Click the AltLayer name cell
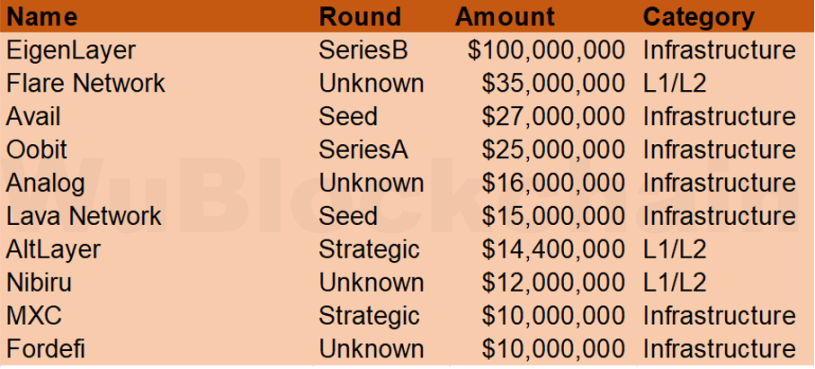This screenshot has width=815, height=369. [x=53, y=249]
